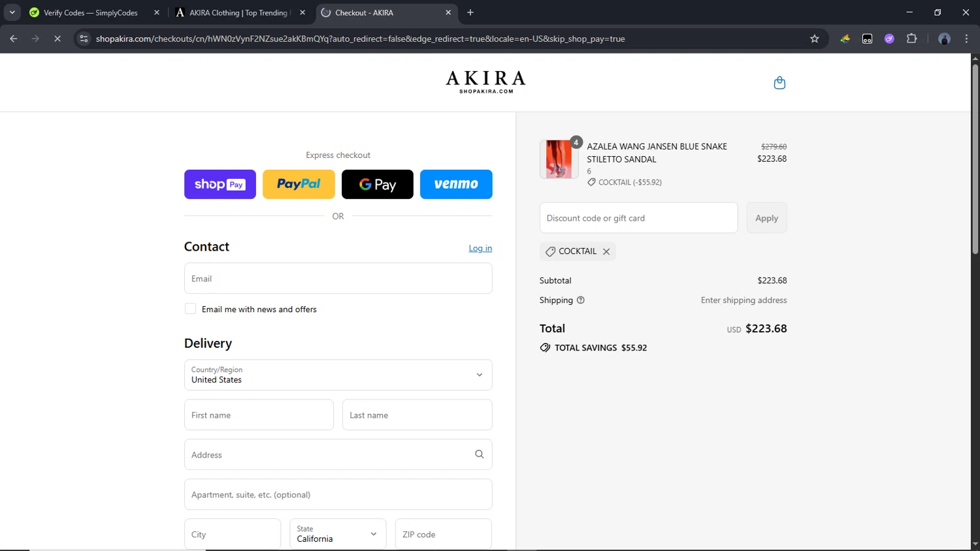Click the COCKTAIL (-$55.92) discount label
The image size is (980, 551).
click(630, 182)
